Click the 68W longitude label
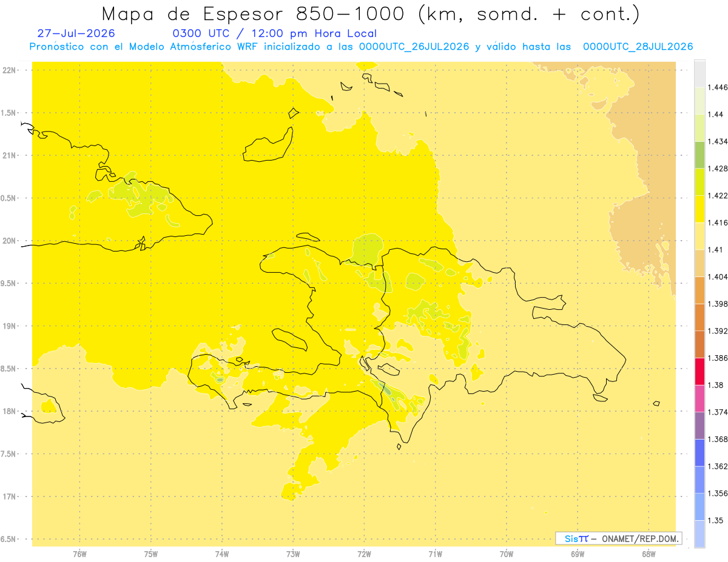The width and height of the screenshot is (728, 562). [x=649, y=554]
